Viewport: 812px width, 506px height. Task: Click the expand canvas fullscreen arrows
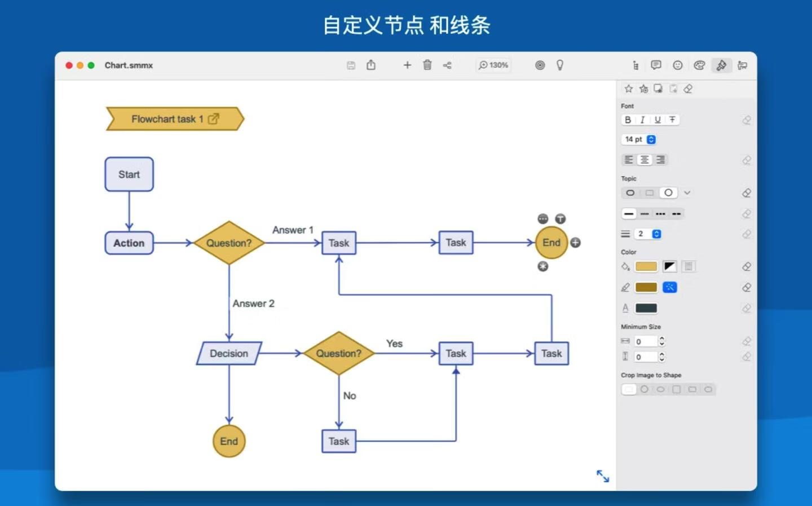[603, 476]
